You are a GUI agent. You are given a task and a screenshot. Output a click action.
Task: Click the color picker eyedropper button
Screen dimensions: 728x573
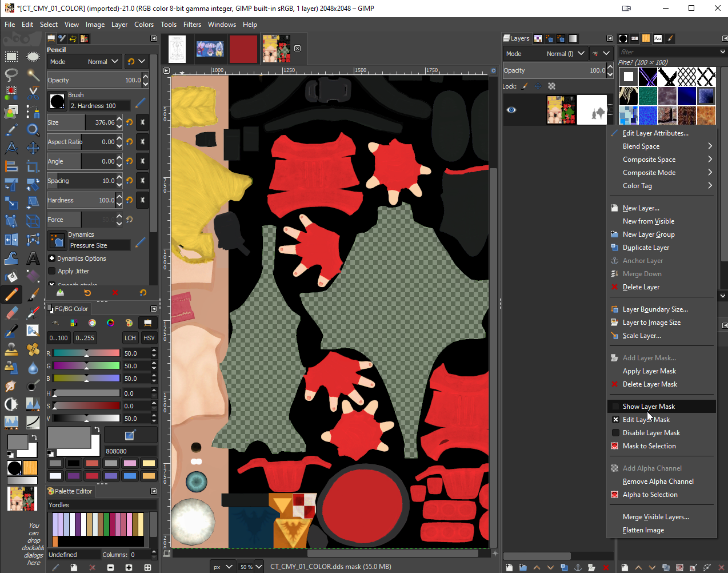coord(130,436)
